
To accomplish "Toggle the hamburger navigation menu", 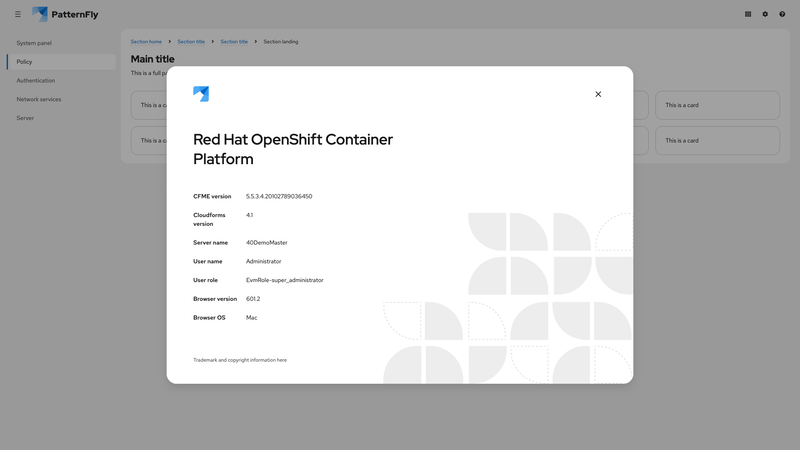I will tap(17, 14).
